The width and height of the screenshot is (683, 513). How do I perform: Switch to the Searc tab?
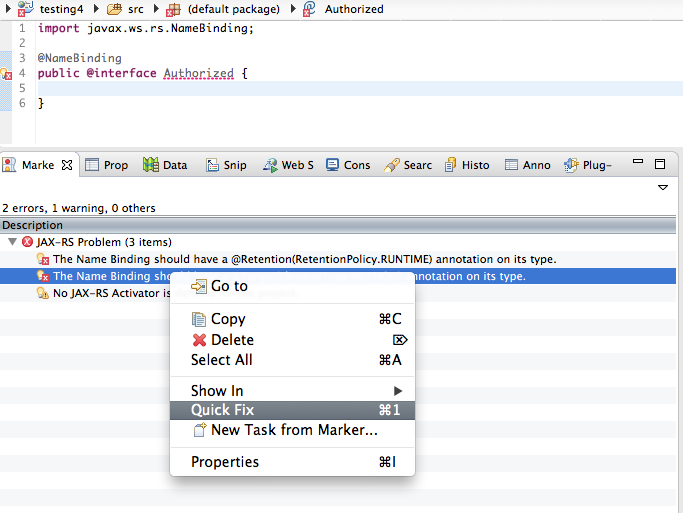click(408, 165)
